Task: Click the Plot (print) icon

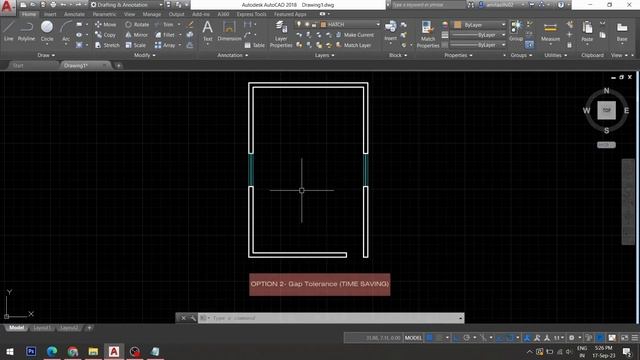Action: [x=53, y=5]
